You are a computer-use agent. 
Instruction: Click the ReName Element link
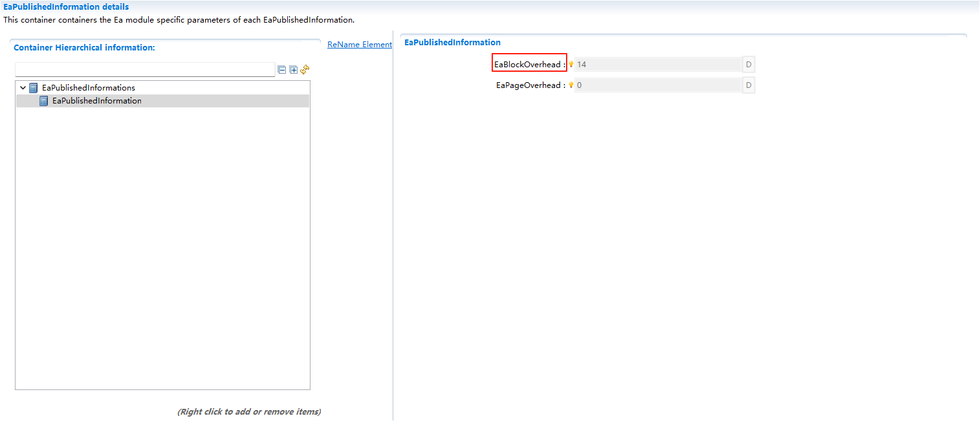360,44
